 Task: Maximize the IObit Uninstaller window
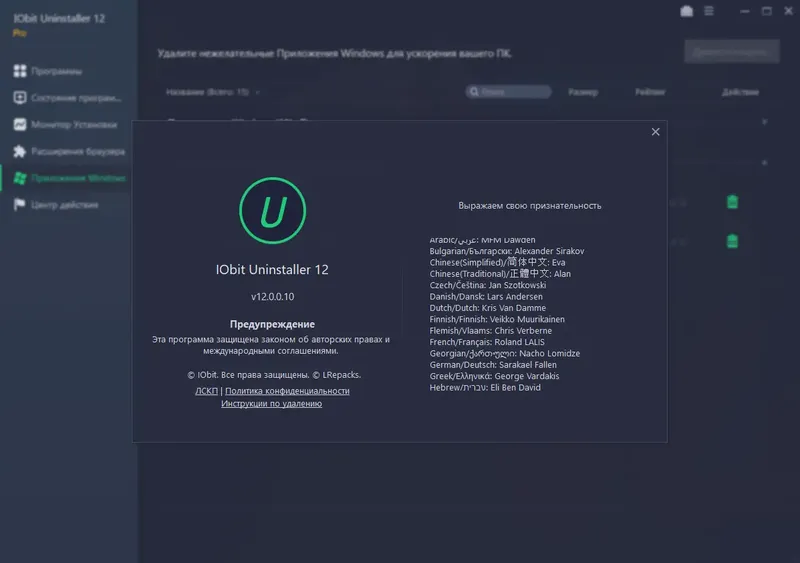767,11
